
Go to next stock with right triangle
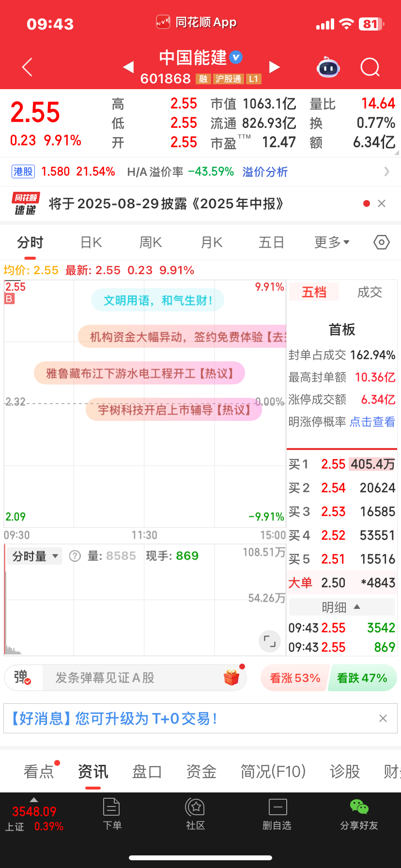275,67
